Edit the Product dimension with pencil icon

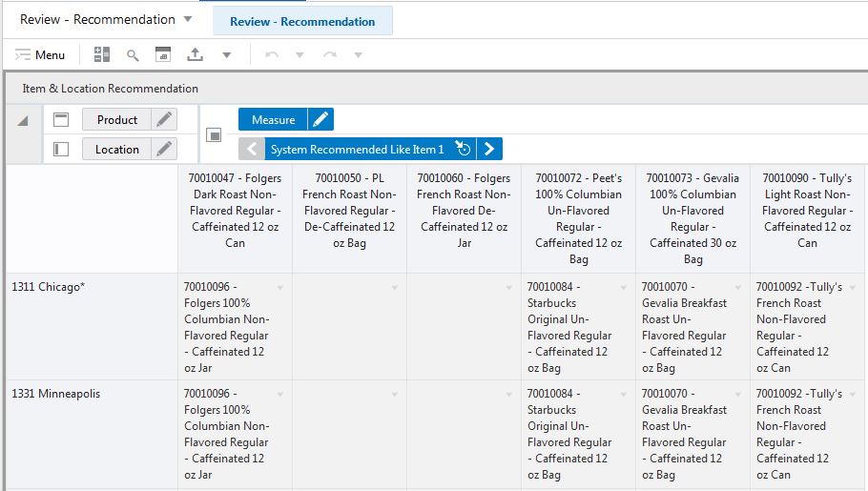pos(164,119)
